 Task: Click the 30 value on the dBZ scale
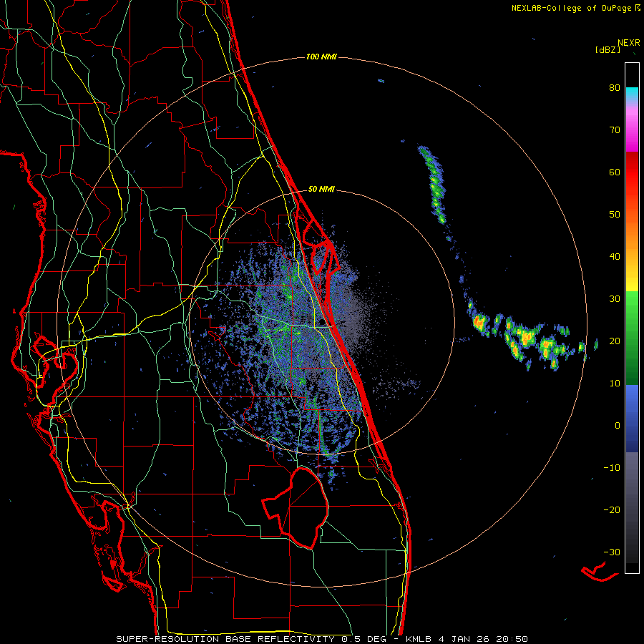coord(615,298)
